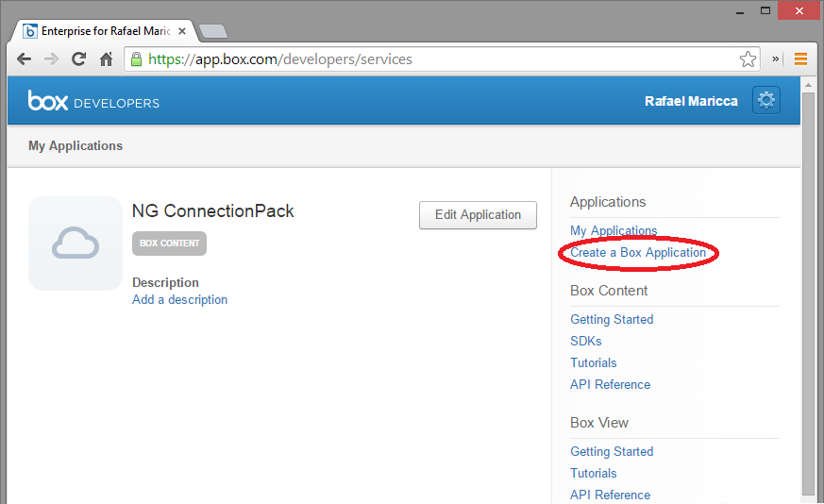Viewport: 824px width, 504px height.
Task: Open Box View Tutorials link
Action: (594, 473)
